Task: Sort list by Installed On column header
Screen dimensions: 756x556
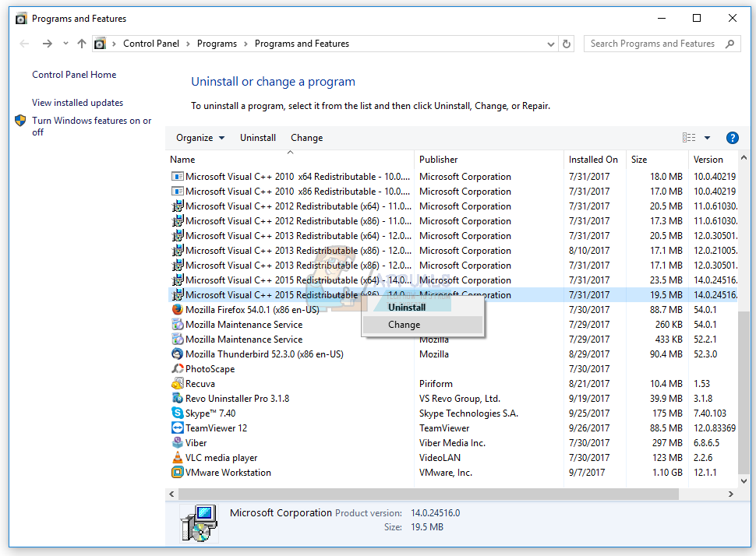Action: 595,160
